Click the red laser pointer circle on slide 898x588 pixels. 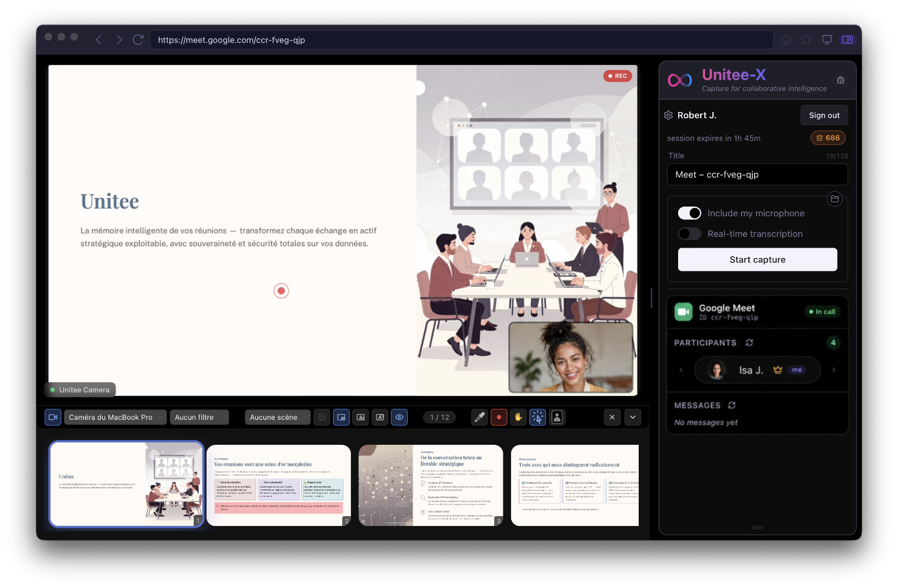coord(281,291)
